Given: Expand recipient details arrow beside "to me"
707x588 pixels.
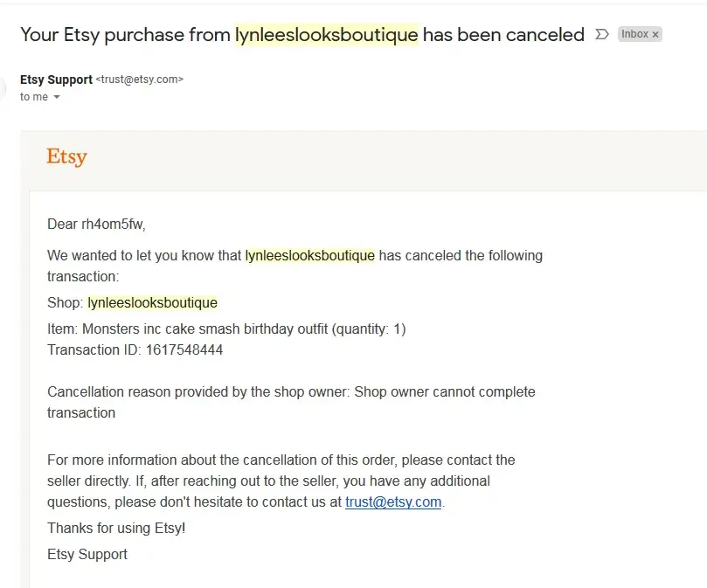Looking at the screenshot, I should 57,97.
